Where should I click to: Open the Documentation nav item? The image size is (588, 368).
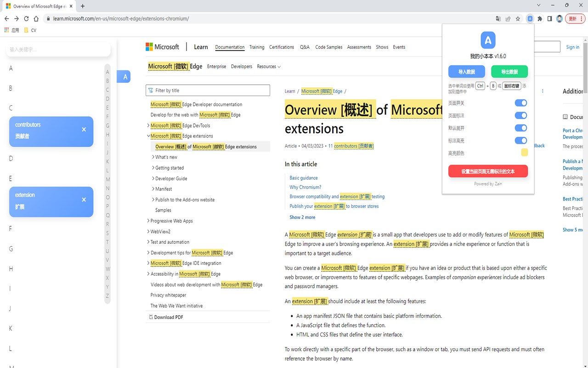pyautogui.click(x=230, y=47)
